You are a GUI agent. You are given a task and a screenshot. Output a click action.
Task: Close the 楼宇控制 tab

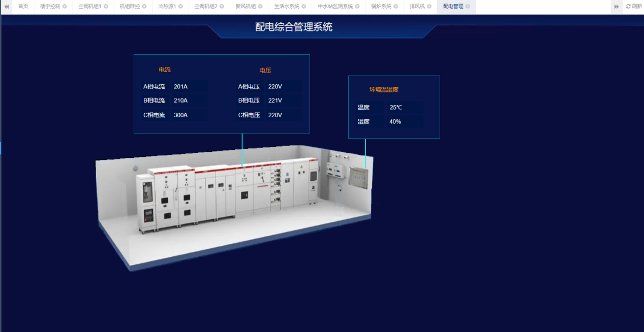[65, 7]
